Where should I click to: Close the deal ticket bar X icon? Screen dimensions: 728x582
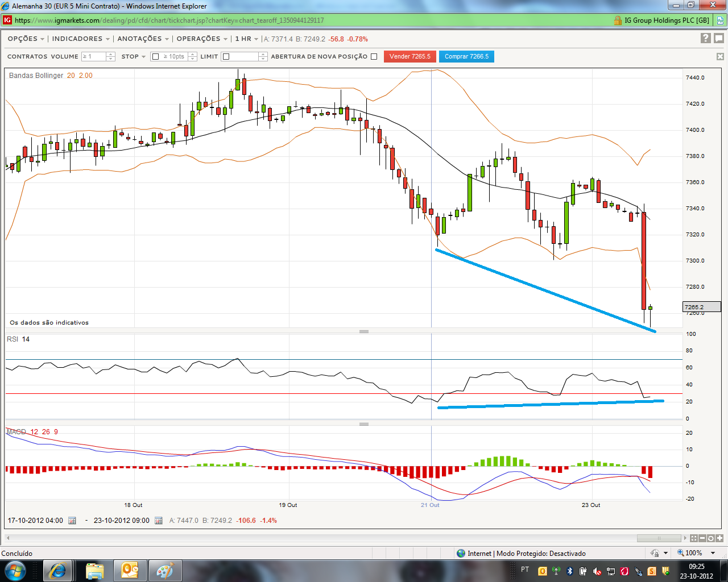(x=720, y=56)
